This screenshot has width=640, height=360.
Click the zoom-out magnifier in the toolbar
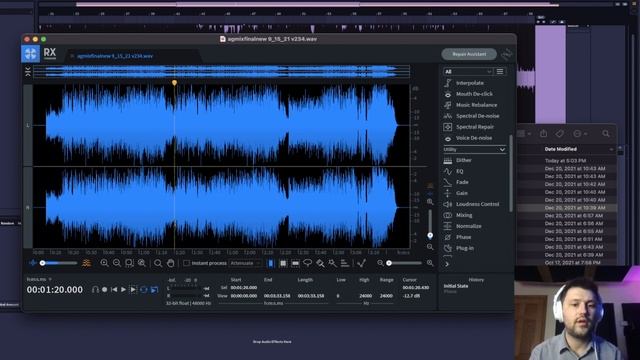coord(117,263)
